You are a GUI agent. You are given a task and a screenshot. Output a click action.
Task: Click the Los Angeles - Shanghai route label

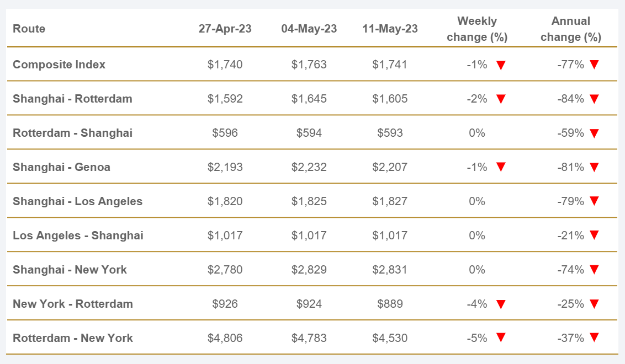[x=78, y=235]
